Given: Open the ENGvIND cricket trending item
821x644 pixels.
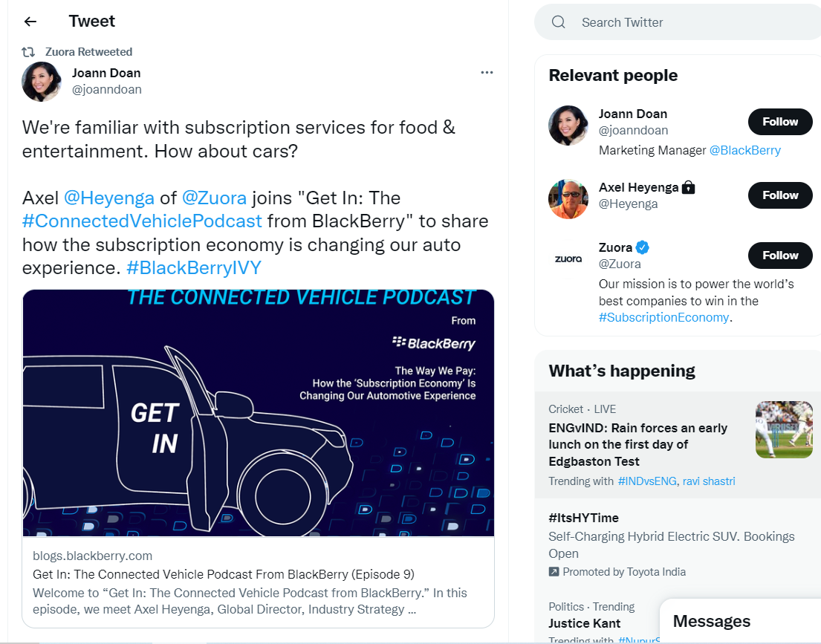Looking at the screenshot, I should point(639,444).
